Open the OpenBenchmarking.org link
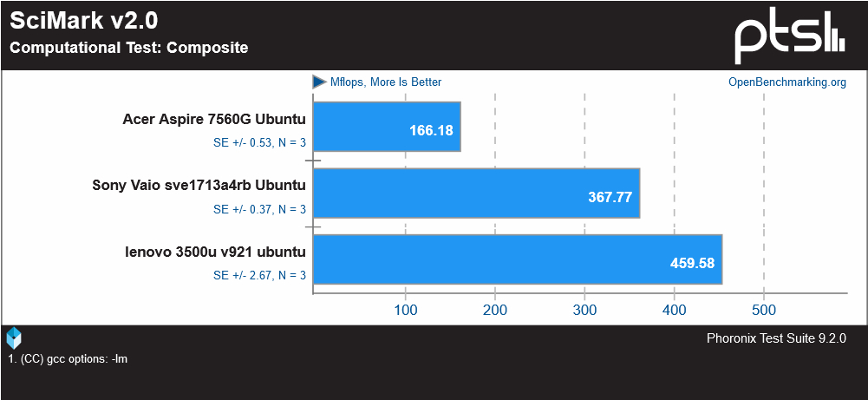 click(x=787, y=82)
